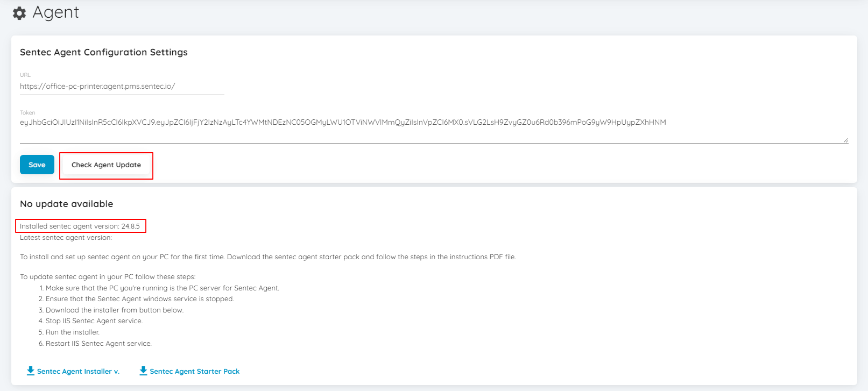Click the download icon for Sentec Agent Installer
This screenshot has width=868, height=391.
click(x=31, y=371)
